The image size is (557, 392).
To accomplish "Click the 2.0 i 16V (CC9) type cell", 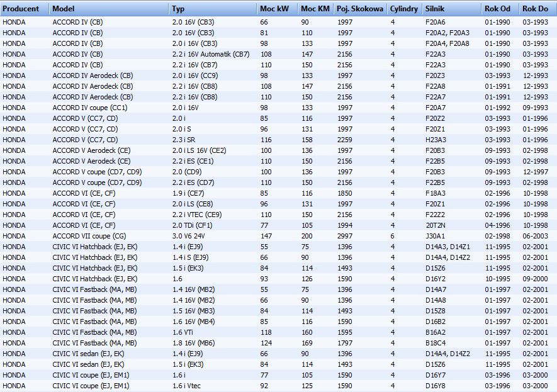I will [x=195, y=76].
